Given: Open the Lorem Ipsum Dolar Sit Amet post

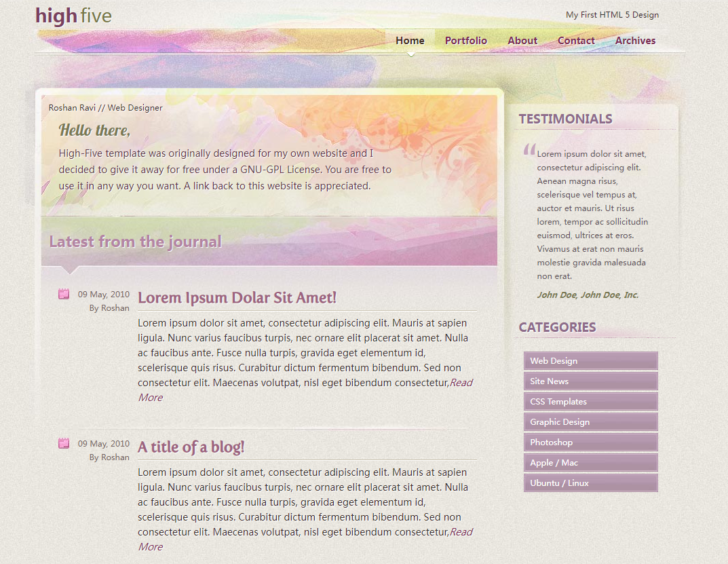Looking at the screenshot, I should coord(237,298).
